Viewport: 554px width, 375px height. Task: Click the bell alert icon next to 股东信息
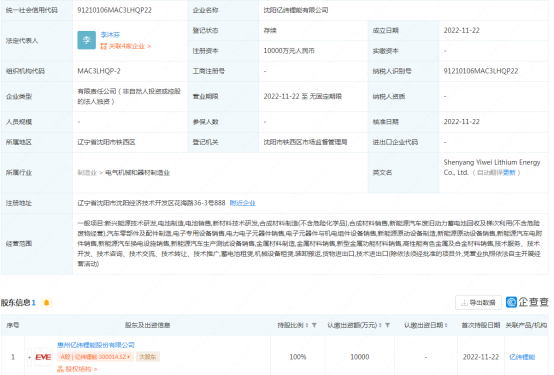click(46, 303)
